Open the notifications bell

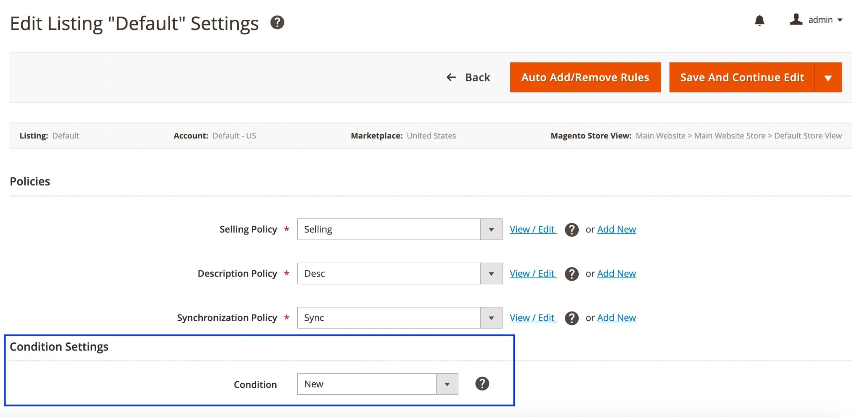click(x=759, y=20)
